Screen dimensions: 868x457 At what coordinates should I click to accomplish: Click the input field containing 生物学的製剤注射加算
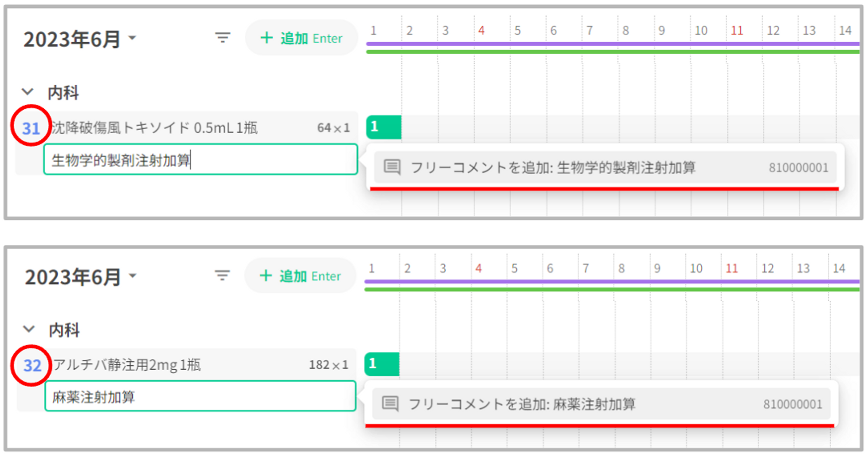tap(200, 160)
